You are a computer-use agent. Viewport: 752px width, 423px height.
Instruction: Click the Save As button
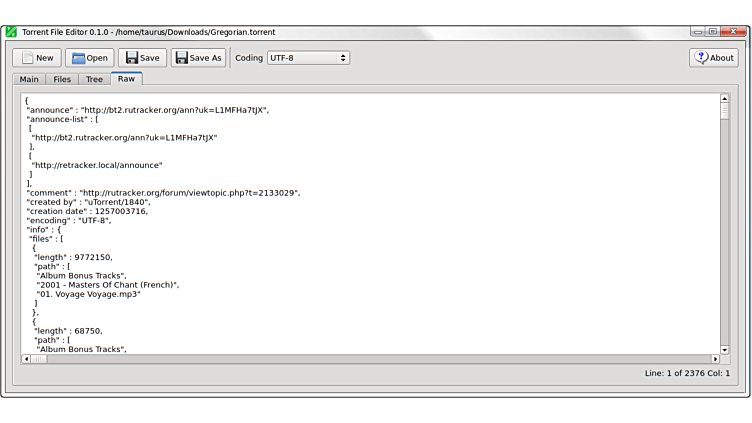198,58
